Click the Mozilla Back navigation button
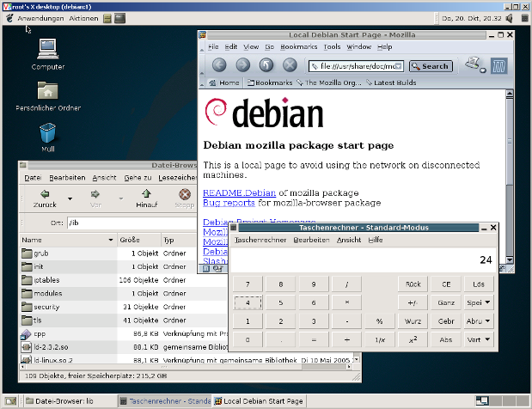This screenshot has height=409, width=532. point(218,65)
